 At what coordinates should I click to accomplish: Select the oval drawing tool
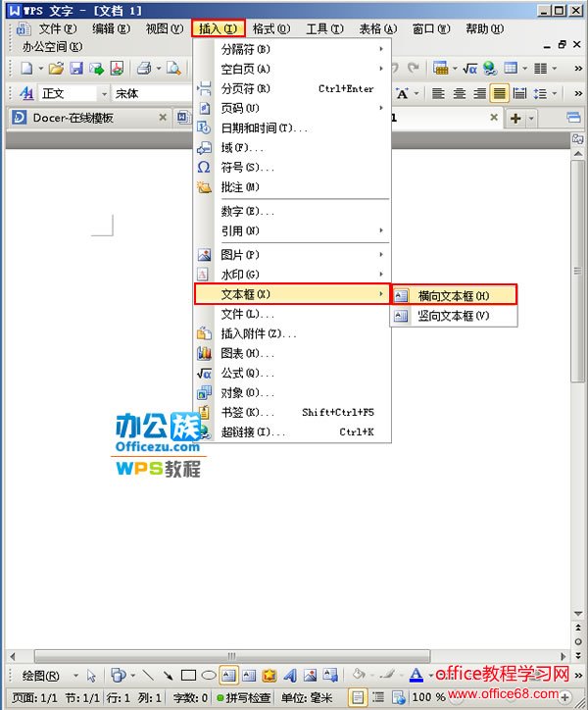pos(208,676)
